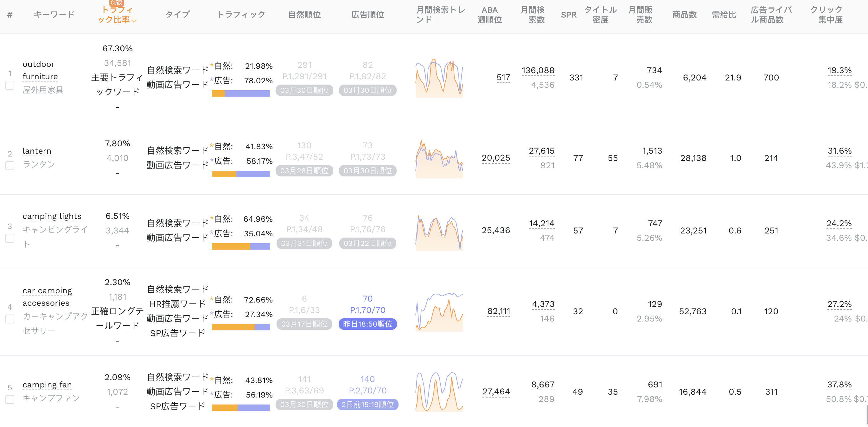The width and height of the screenshot is (868, 427).
Task: View car camping accessories trend chart
Action: [x=439, y=312]
